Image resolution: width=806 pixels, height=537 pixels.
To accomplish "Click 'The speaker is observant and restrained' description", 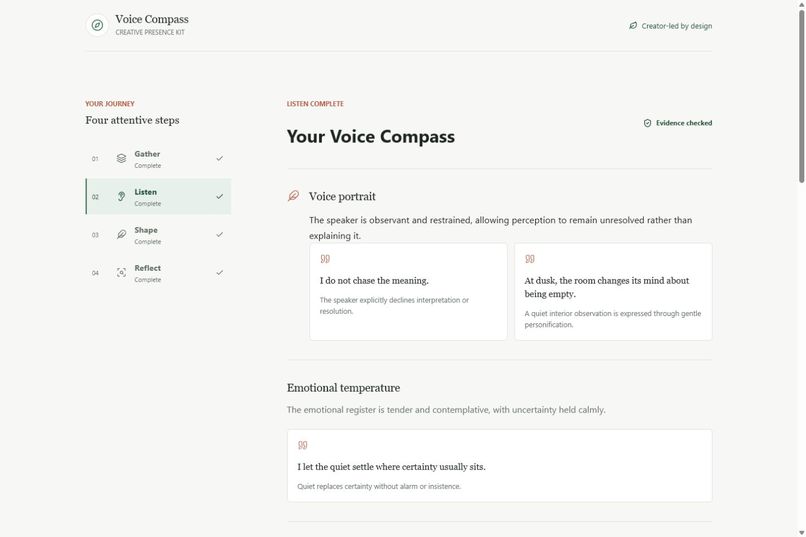I will click(501, 228).
